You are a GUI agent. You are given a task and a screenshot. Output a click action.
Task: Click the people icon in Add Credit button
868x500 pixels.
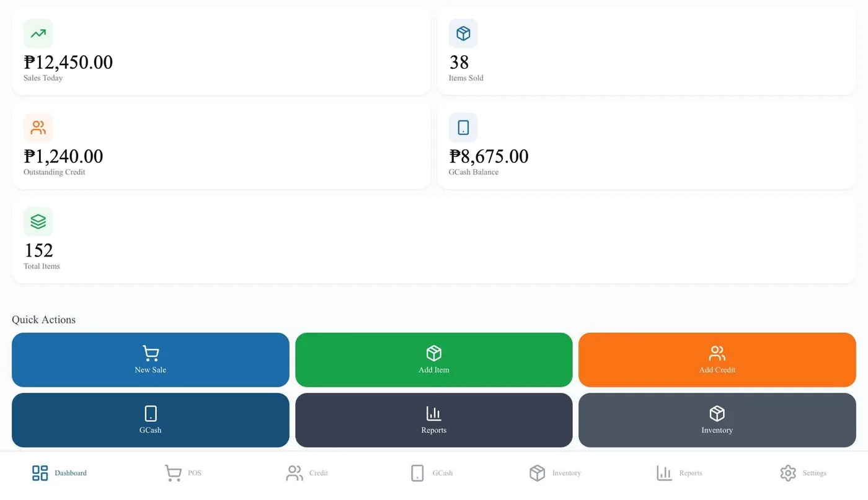coord(717,353)
